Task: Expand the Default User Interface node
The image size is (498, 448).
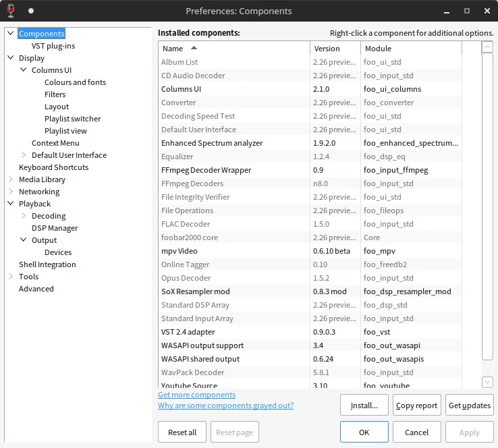Action: [23, 155]
